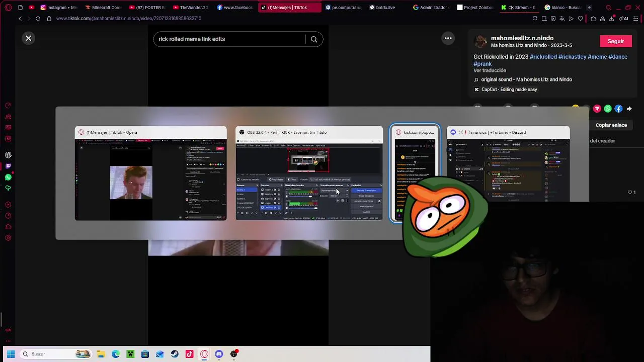Open downloads icon in browser toolbar
The width and height of the screenshot is (644, 362).
(611, 19)
